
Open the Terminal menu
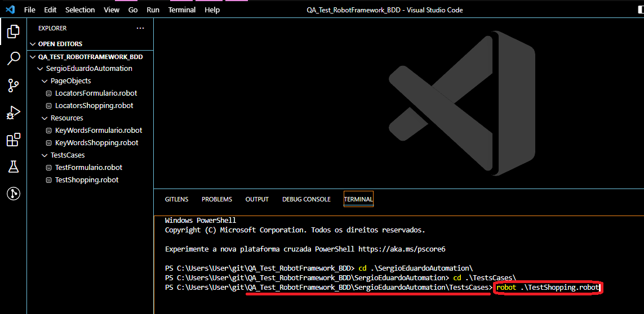[182, 10]
